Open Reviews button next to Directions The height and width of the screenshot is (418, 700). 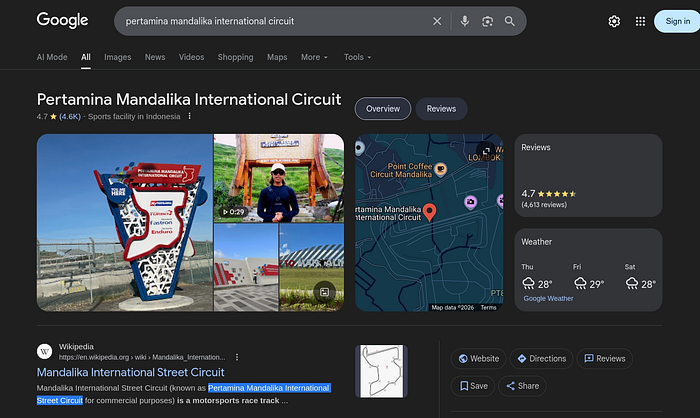click(x=605, y=359)
